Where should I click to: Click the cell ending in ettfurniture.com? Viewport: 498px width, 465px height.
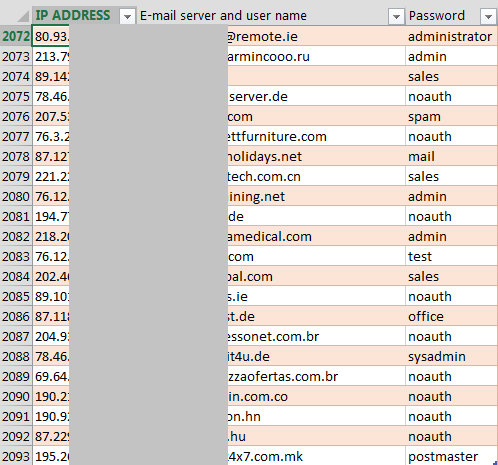coord(271,136)
